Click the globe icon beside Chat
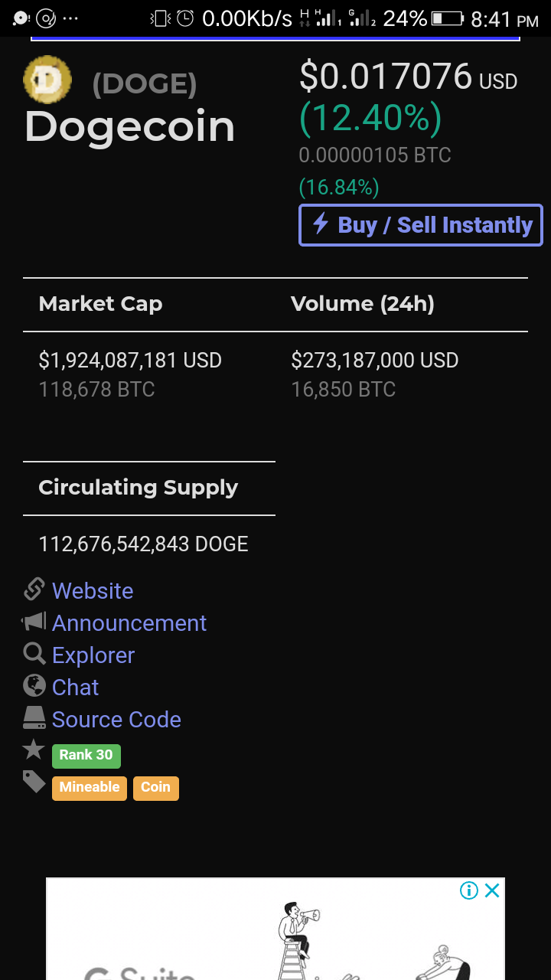 coord(34,685)
